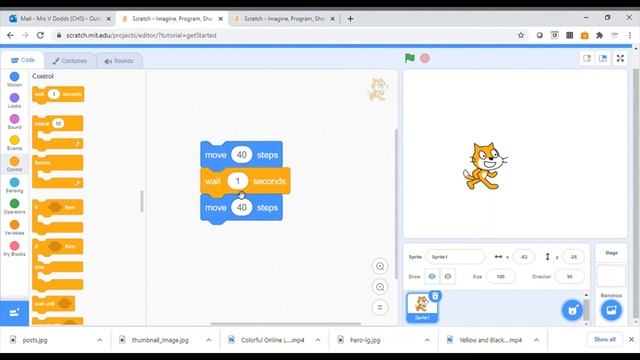Click the address bar URL
640x360 pixels.
click(141, 36)
